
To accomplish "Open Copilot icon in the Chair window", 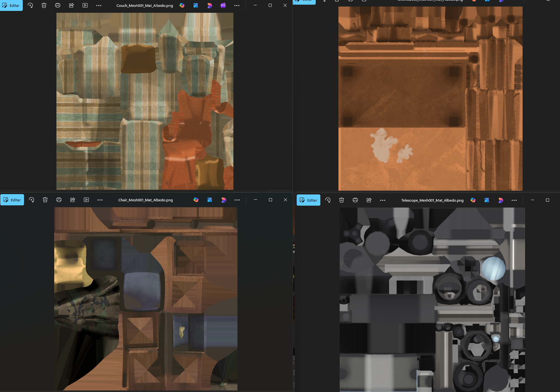I will click(x=196, y=200).
